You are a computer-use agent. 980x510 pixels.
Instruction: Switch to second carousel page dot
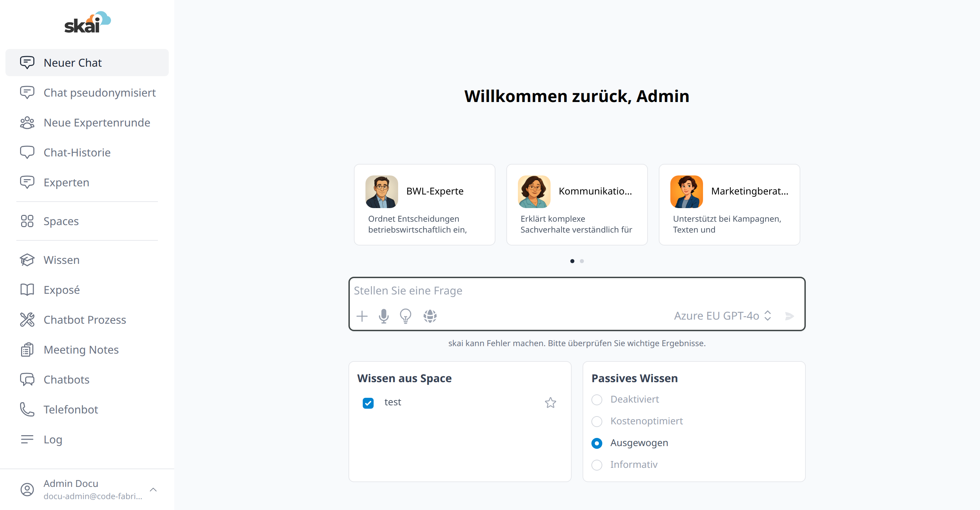coord(582,261)
